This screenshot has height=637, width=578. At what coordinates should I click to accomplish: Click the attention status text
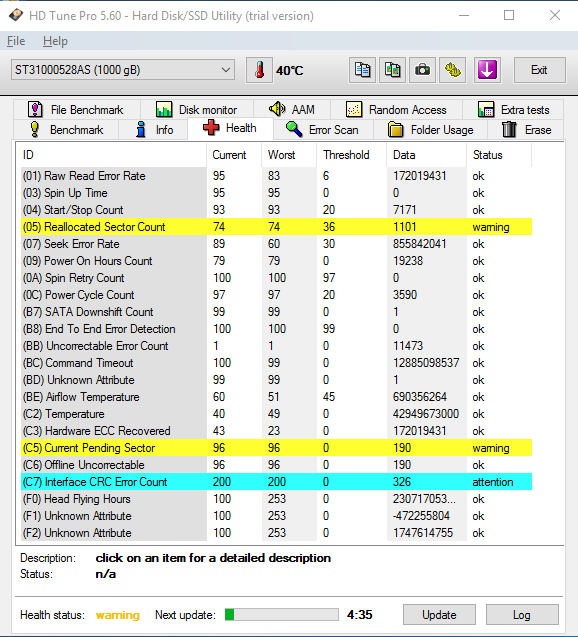tap(493, 482)
